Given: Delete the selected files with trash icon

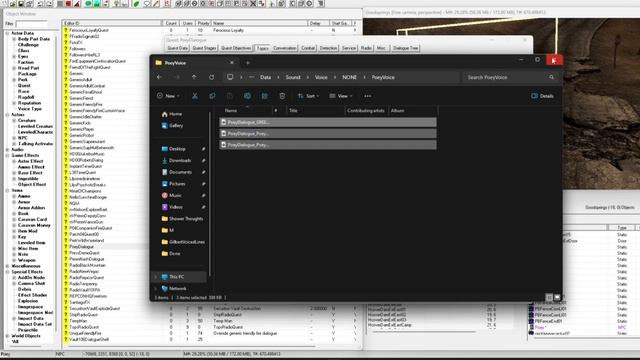Looking at the screenshot, I should pos(282,96).
